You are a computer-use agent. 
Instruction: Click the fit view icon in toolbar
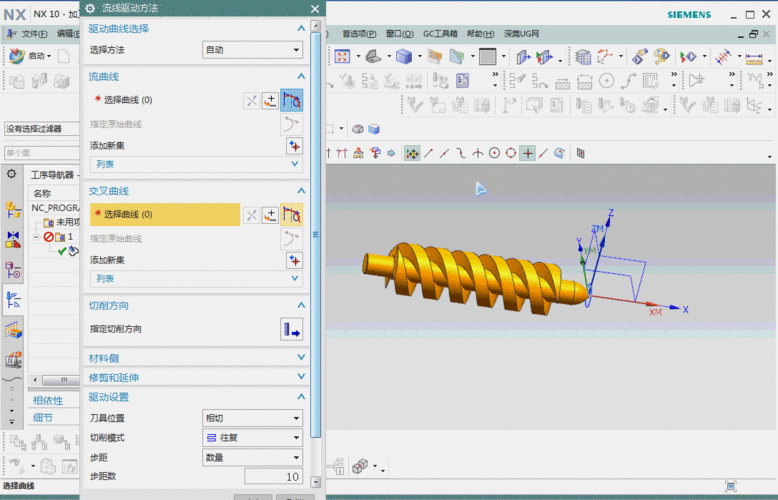click(342, 57)
